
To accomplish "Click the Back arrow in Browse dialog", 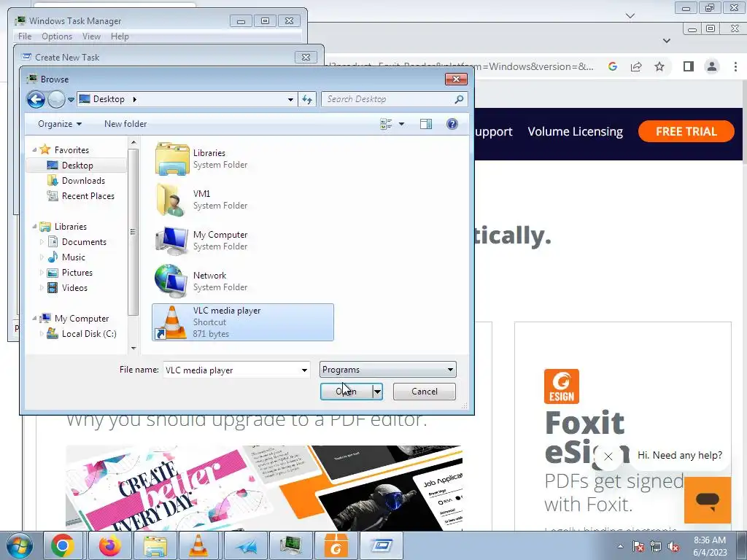I will click(x=36, y=99).
